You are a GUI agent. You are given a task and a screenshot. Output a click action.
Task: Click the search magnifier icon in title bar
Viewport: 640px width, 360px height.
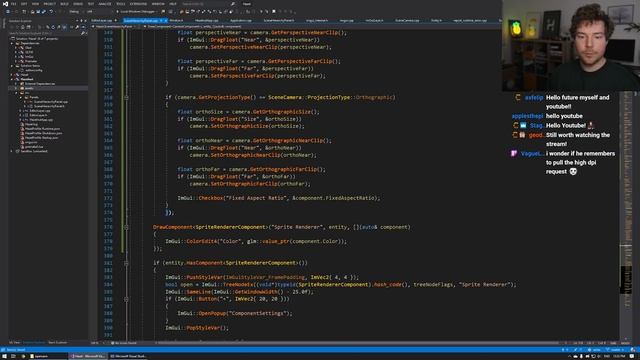click(233, 4)
